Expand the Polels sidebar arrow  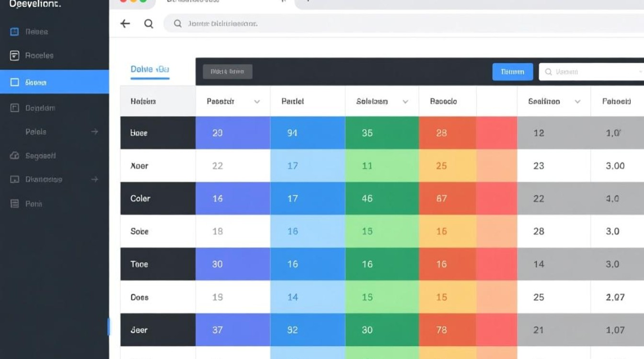coord(94,132)
